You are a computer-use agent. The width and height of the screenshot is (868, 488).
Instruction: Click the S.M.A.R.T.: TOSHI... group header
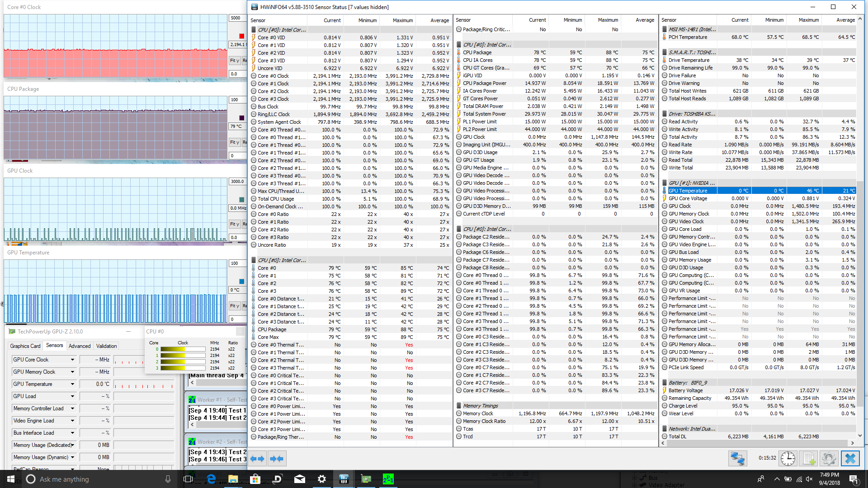coord(692,52)
